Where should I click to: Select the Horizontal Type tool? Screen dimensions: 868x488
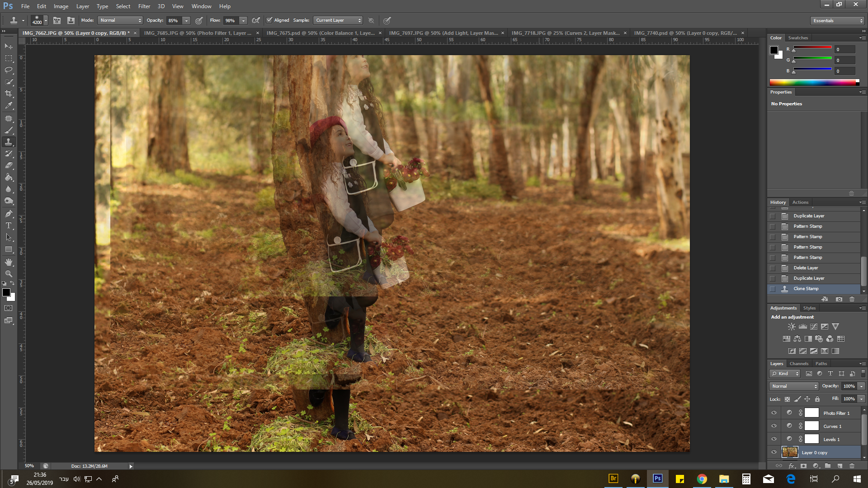[x=9, y=225]
